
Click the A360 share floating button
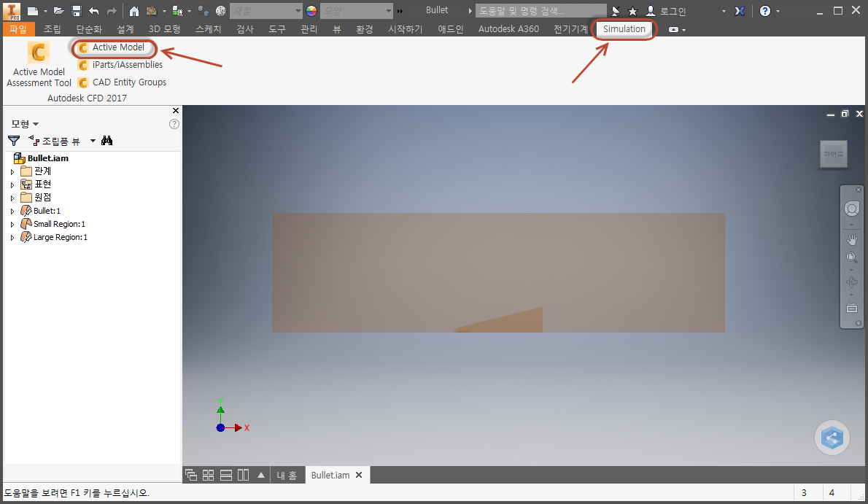pyautogui.click(x=832, y=438)
